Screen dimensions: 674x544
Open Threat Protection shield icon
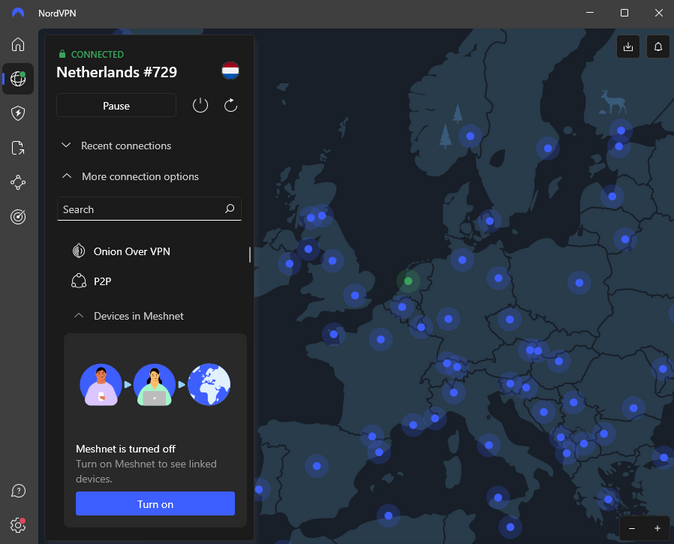[18, 114]
